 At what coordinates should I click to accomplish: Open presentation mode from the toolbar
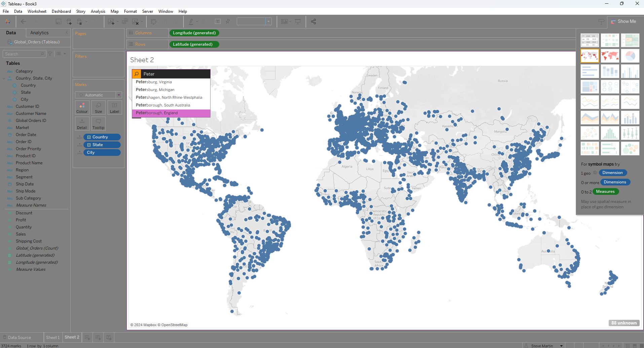tap(298, 21)
